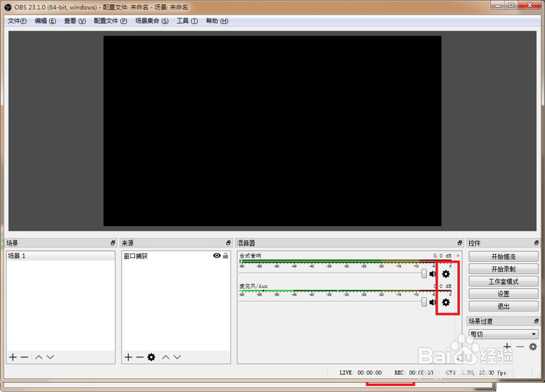Screen dimensions: 545x392
Task: Open the 剪切 transition dropdown
Action: (503, 334)
